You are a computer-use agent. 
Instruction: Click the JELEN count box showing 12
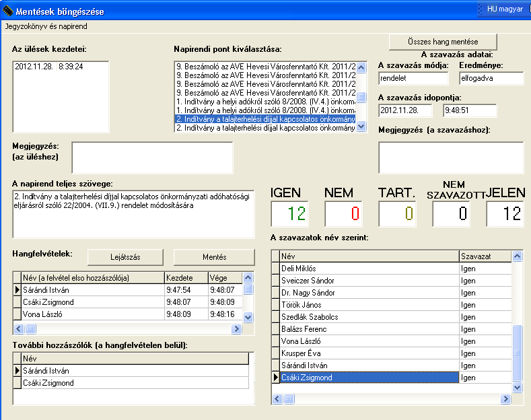[x=505, y=214]
